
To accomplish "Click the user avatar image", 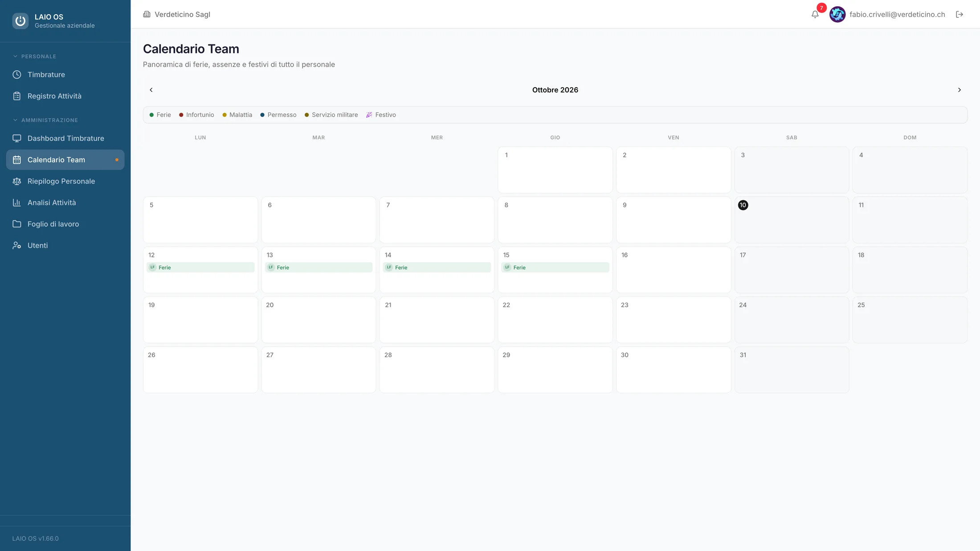I will [x=837, y=14].
